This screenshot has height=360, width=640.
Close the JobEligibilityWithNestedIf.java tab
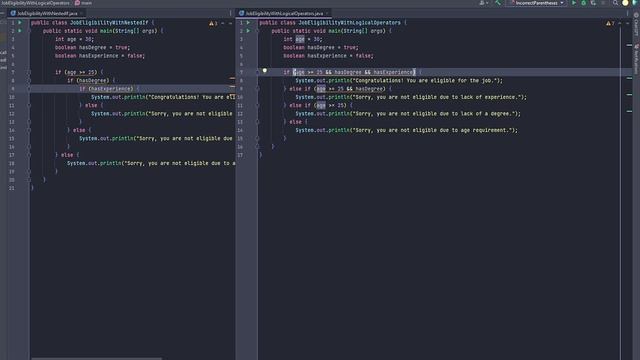coord(82,13)
